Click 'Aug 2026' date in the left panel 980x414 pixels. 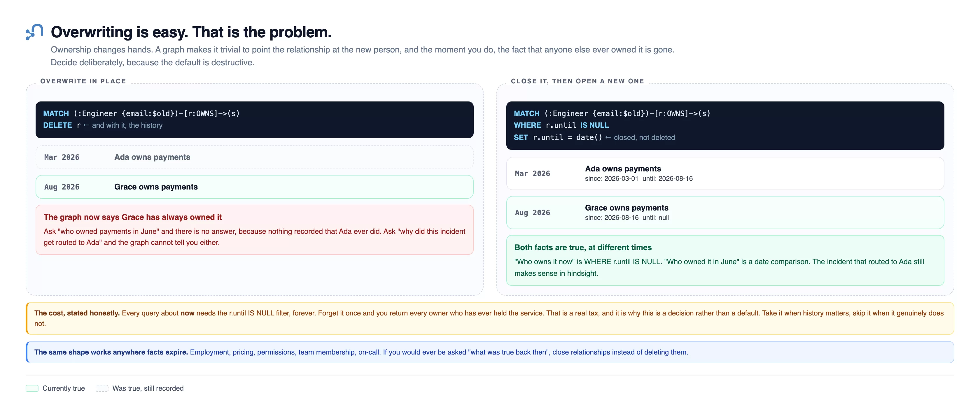click(62, 187)
